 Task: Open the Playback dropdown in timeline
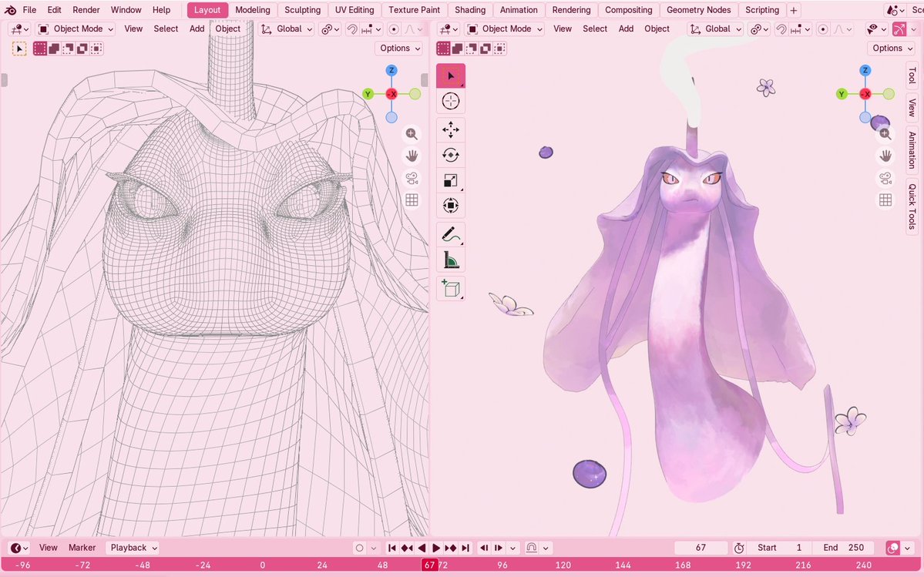pos(133,548)
